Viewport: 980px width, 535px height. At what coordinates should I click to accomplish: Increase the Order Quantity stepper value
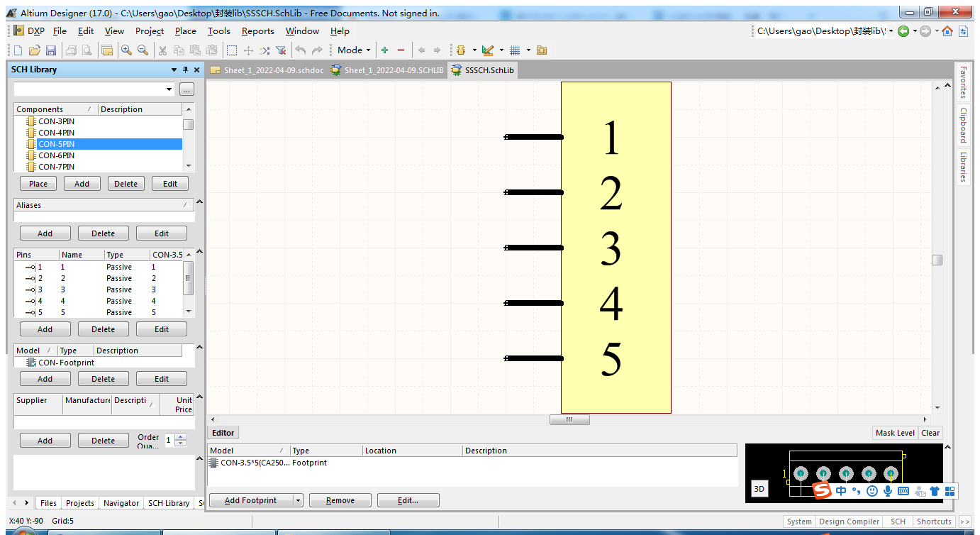point(181,437)
